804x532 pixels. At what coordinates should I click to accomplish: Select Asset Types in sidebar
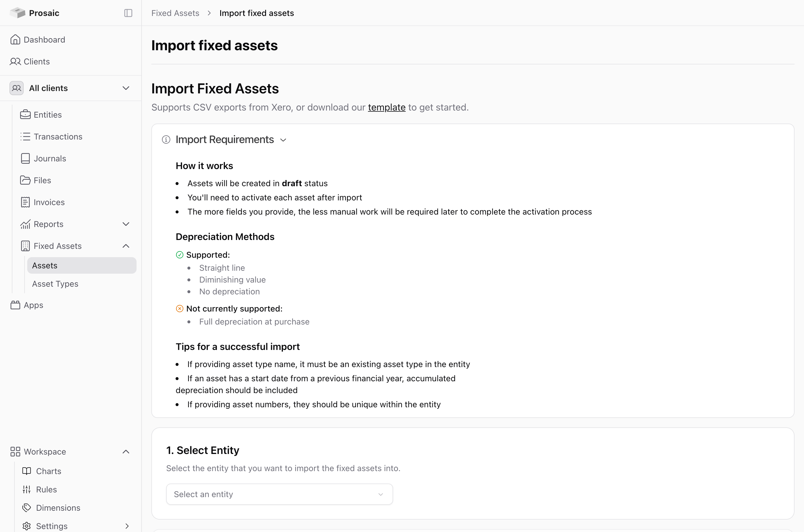[55, 284]
